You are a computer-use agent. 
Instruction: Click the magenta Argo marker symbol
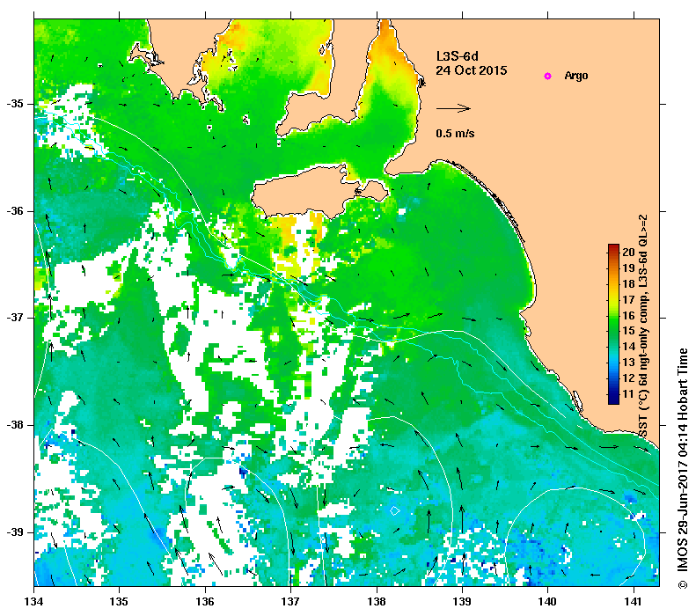(x=547, y=76)
